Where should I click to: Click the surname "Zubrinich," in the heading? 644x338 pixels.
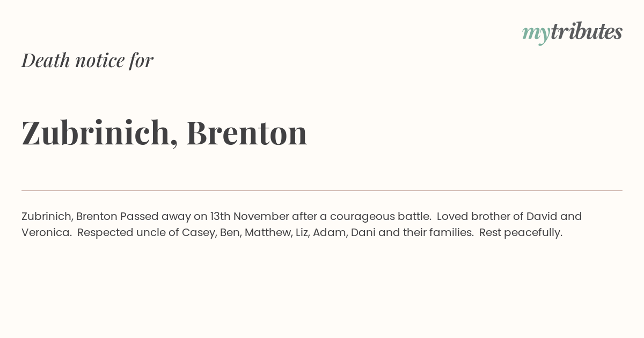[x=100, y=133]
